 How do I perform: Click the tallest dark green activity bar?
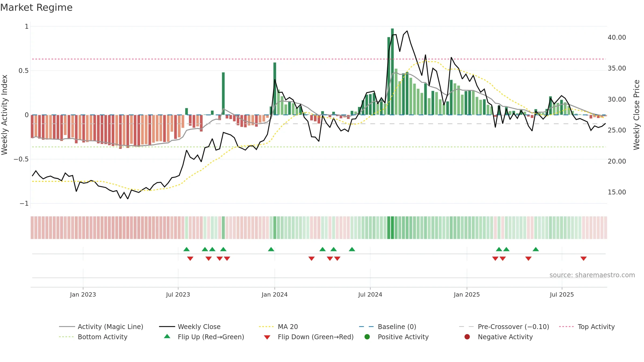click(x=392, y=72)
